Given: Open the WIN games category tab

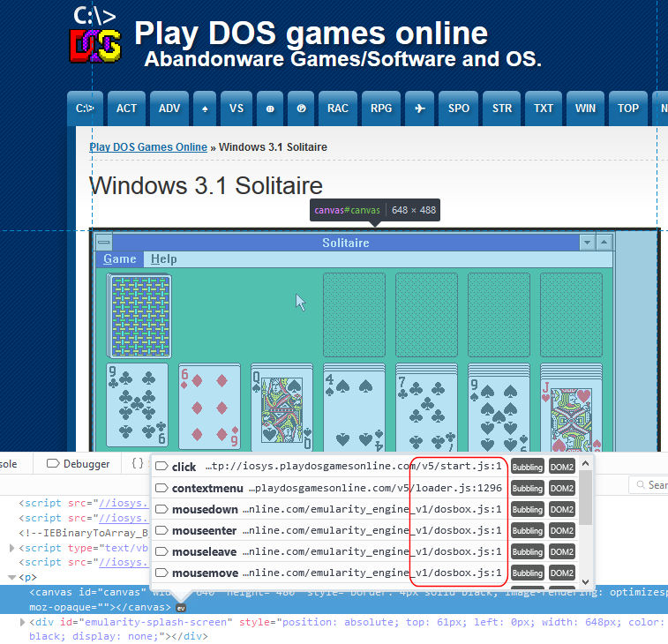Looking at the screenshot, I should pyautogui.click(x=585, y=109).
